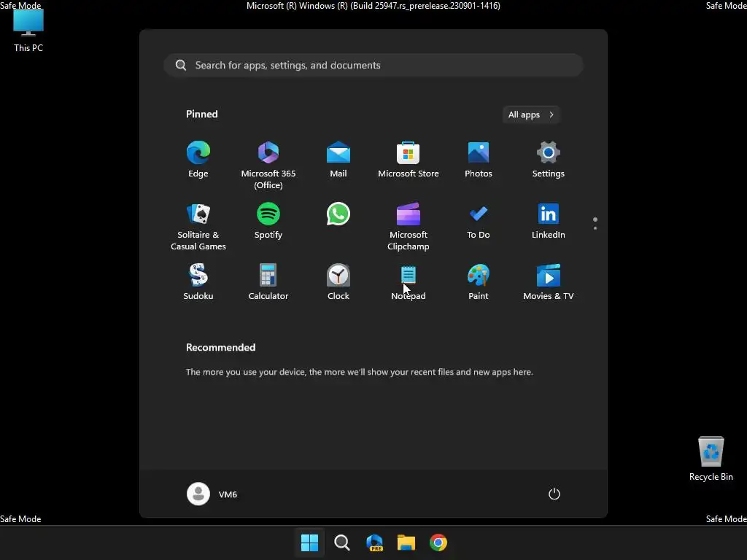This screenshot has width=747, height=560.
Task: Launch the WhatsApp pinned icon
Action: (x=338, y=214)
